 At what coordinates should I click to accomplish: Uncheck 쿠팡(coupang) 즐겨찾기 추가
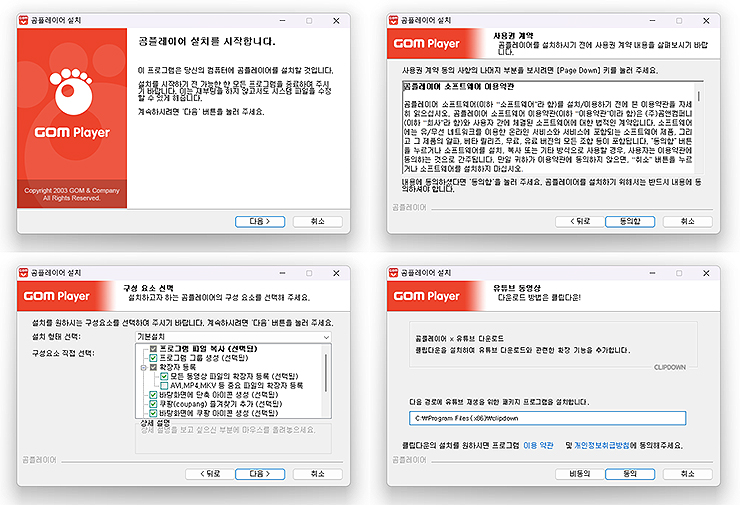pos(153,404)
